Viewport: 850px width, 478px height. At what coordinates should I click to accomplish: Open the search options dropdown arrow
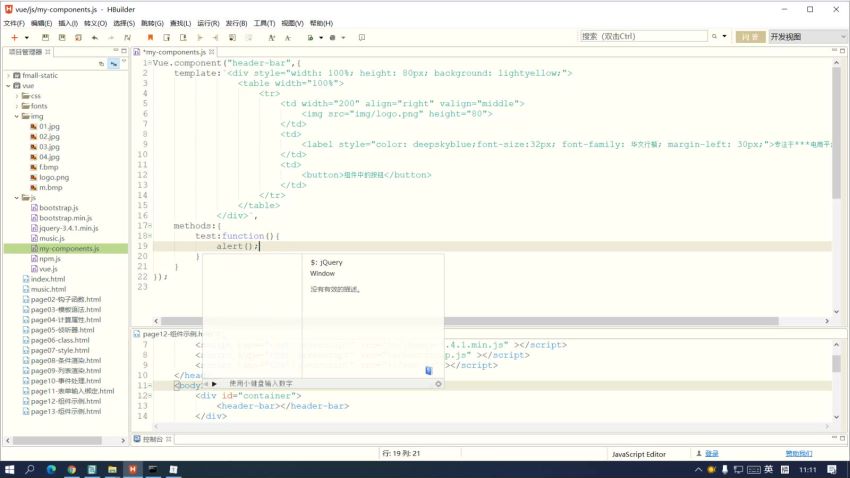pos(724,36)
